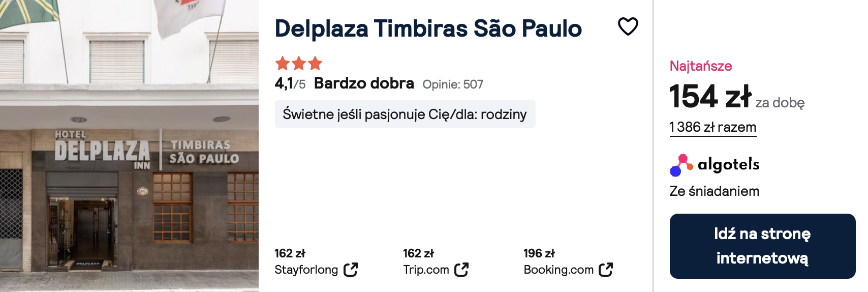
Task: Click the three-star rating icons
Action: point(299,64)
